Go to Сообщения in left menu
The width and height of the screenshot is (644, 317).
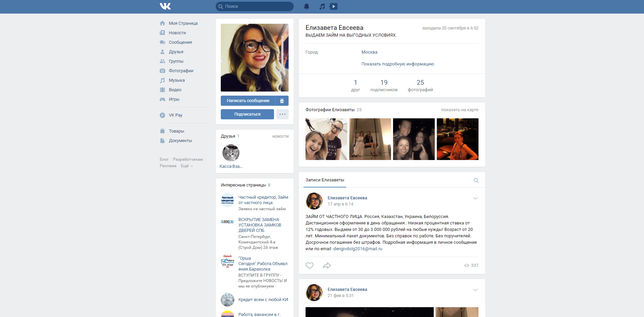(x=180, y=42)
